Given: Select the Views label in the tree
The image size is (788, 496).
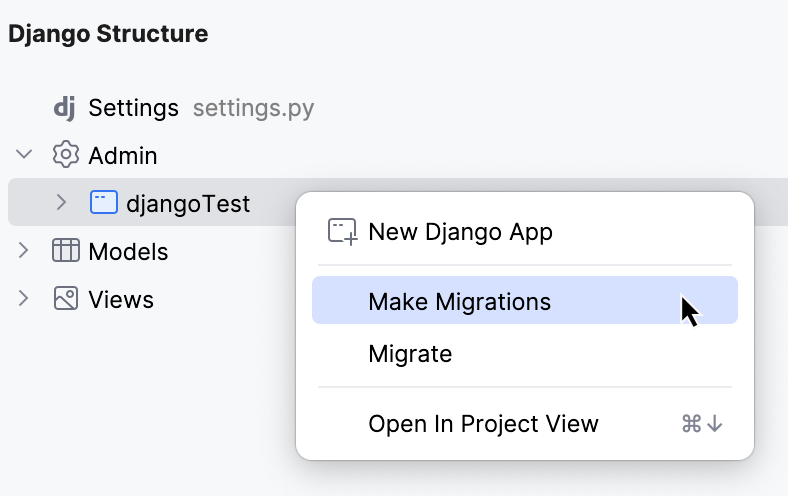Looking at the screenshot, I should [x=121, y=299].
